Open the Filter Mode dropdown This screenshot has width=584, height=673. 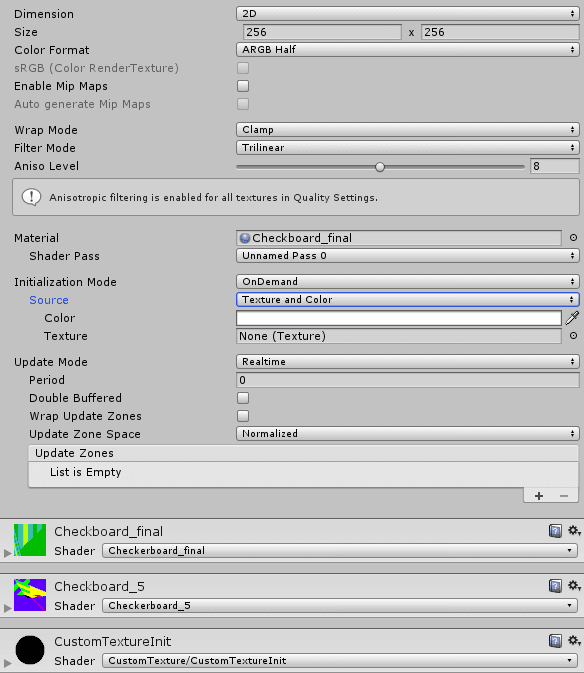[408, 148]
